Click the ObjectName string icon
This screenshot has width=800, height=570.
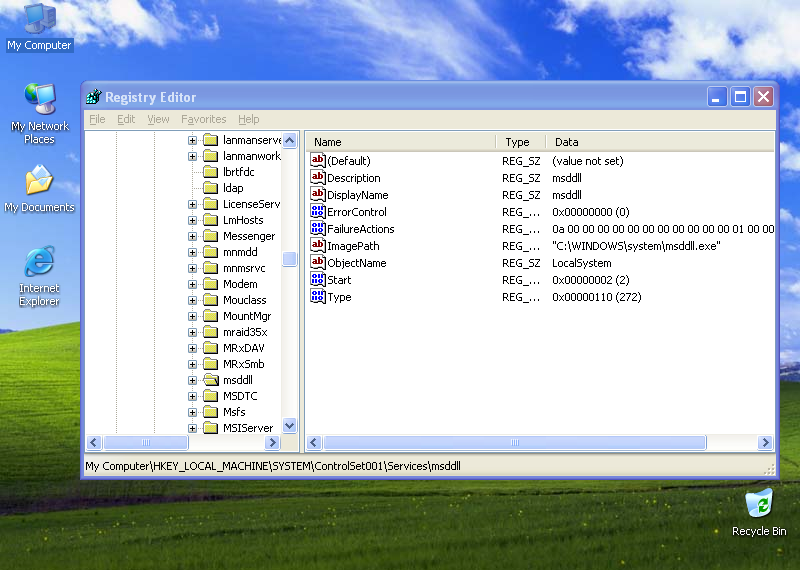coord(317,263)
